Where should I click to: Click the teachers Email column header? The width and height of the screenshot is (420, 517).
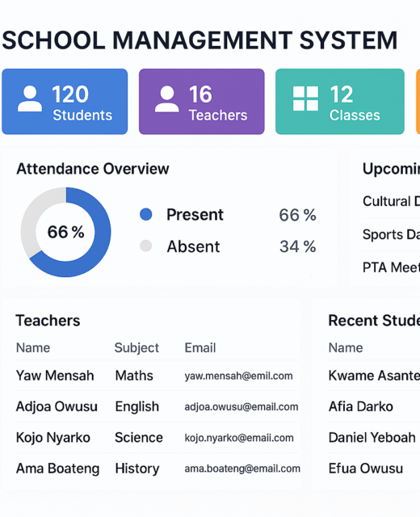click(200, 348)
